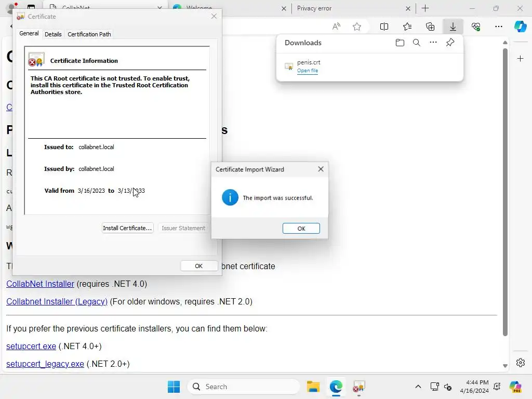
Task: Download setupcert.exe link
Action: point(31,347)
